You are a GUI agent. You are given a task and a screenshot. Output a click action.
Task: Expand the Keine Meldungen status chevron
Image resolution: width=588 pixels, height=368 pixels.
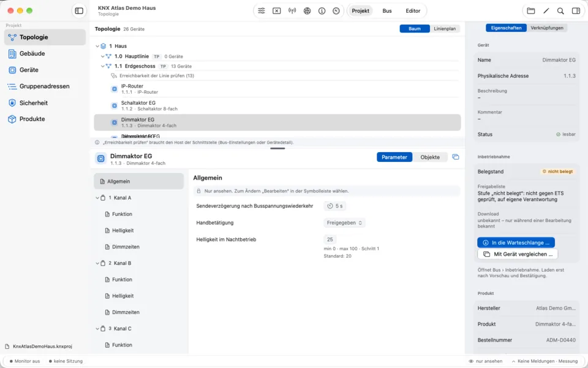tap(514, 361)
